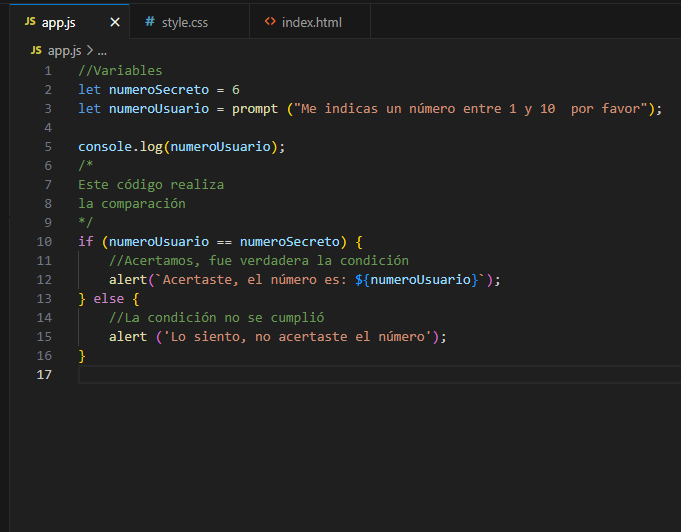Click app.js in the breadcrumb
The width and height of the screenshot is (681, 532).
64,51
